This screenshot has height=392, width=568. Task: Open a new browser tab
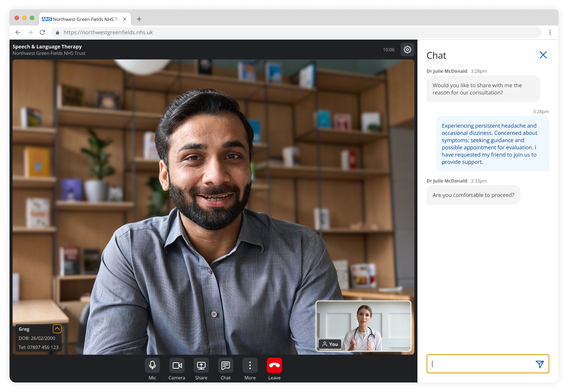tap(139, 19)
